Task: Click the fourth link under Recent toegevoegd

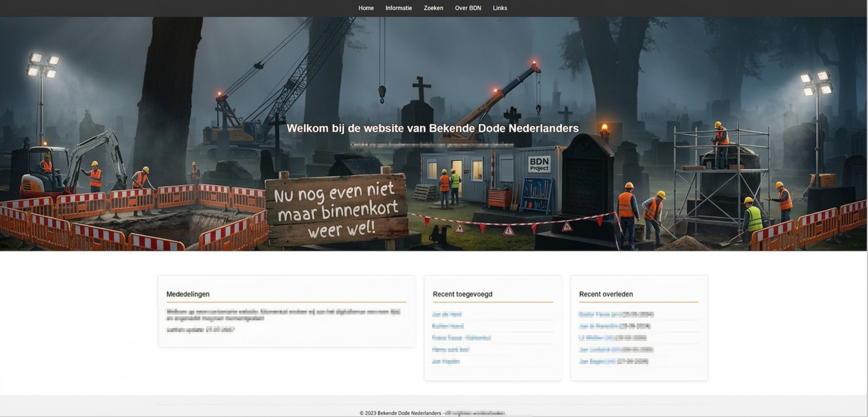Action: pos(451,349)
